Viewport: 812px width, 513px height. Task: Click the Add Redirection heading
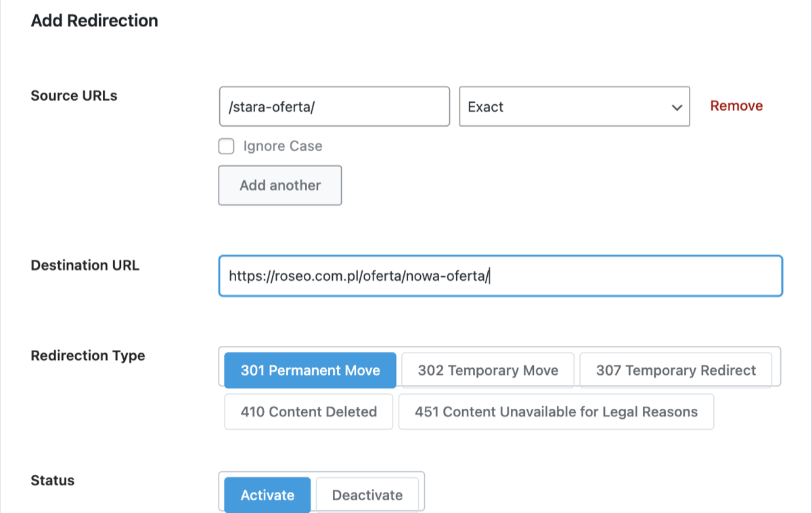click(x=95, y=21)
